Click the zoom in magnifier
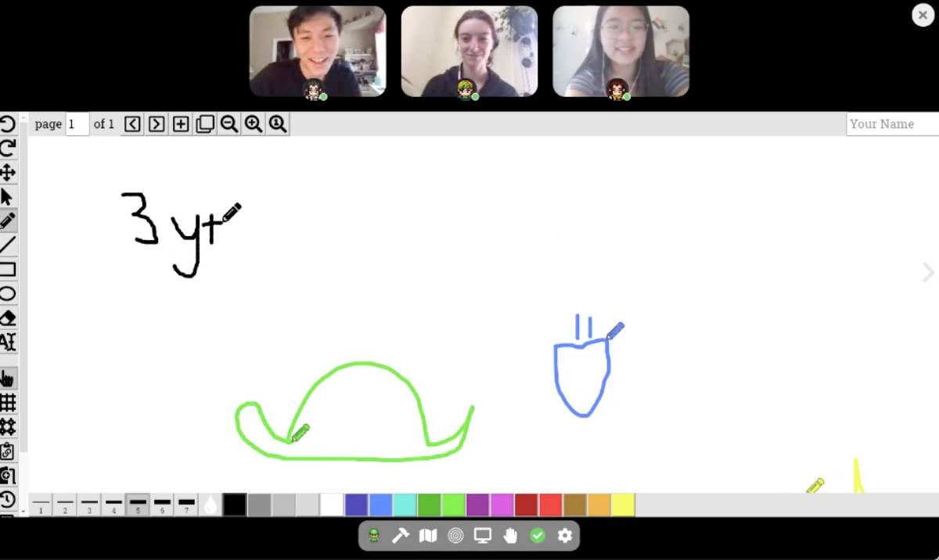This screenshot has height=560, width=939. 253,124
